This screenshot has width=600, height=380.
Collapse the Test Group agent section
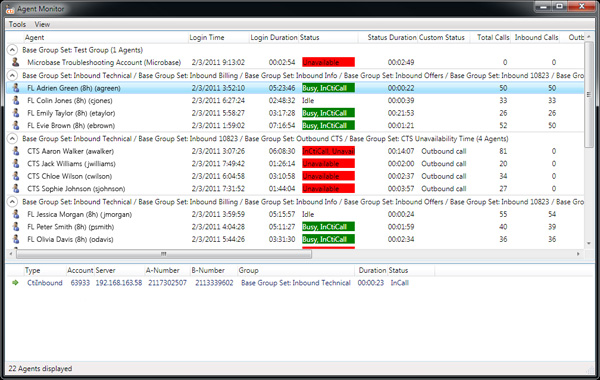click(12, 50)
